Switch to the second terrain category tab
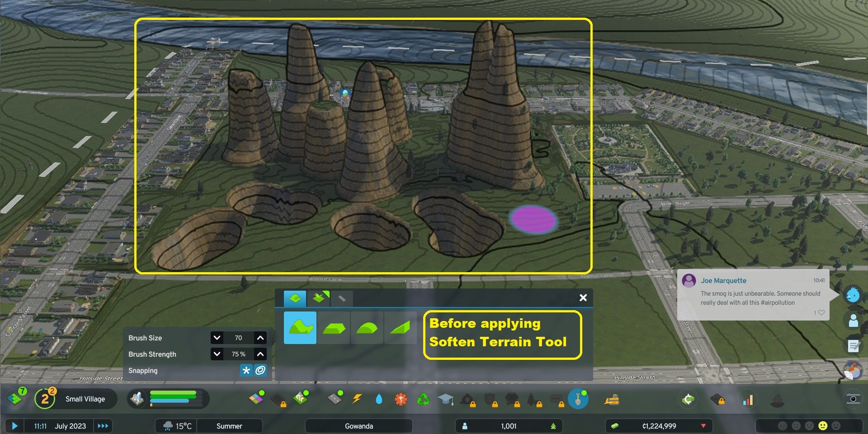Image resolution: width=868 pixels, height=434 pixels. pyautogui.click(x=318, y=298)
